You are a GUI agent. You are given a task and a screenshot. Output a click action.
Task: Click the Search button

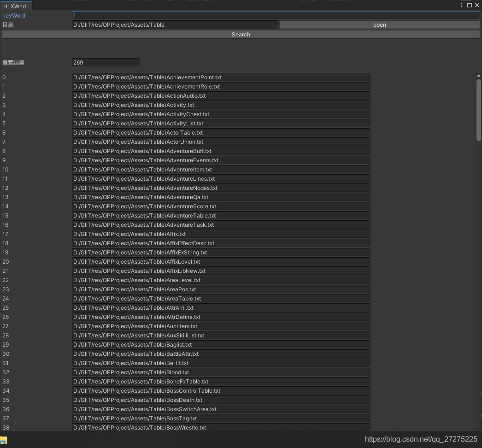tap(241, 35)
